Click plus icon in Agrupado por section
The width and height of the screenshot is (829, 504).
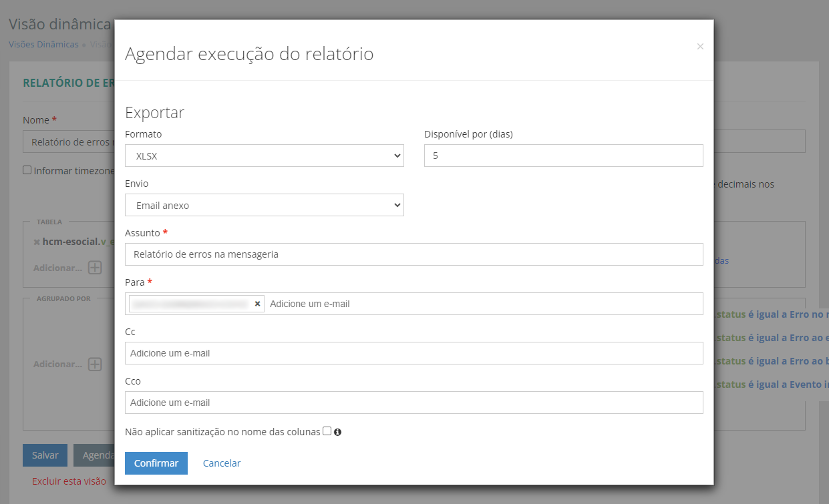[95, 364]
